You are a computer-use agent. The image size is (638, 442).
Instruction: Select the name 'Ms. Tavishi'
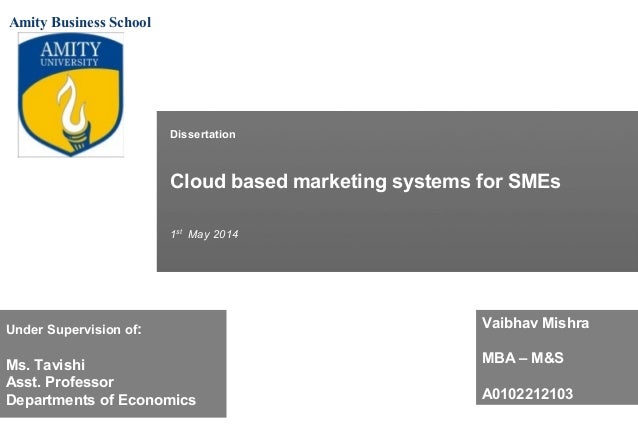coord(46,365)
